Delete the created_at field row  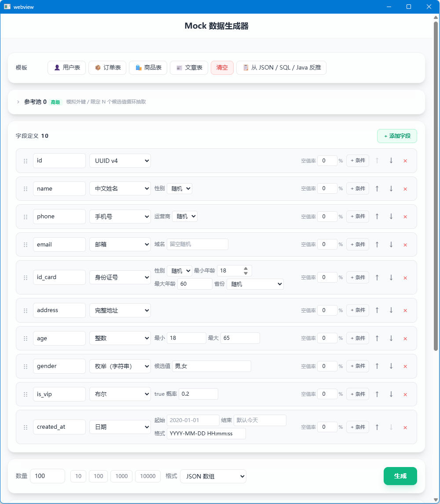tap(405, 427)
